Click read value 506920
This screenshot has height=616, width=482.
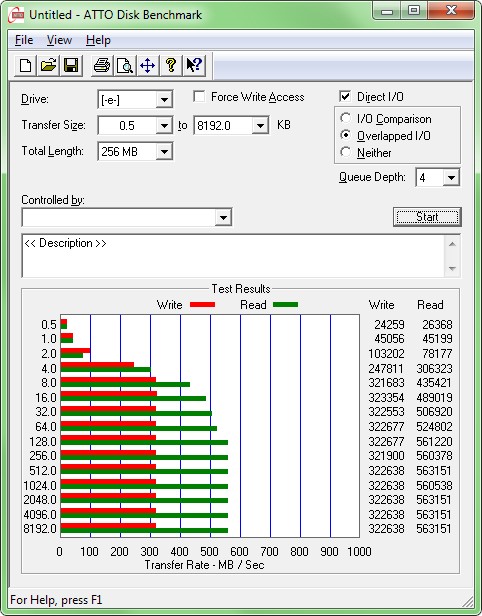[x=434, y=412]
